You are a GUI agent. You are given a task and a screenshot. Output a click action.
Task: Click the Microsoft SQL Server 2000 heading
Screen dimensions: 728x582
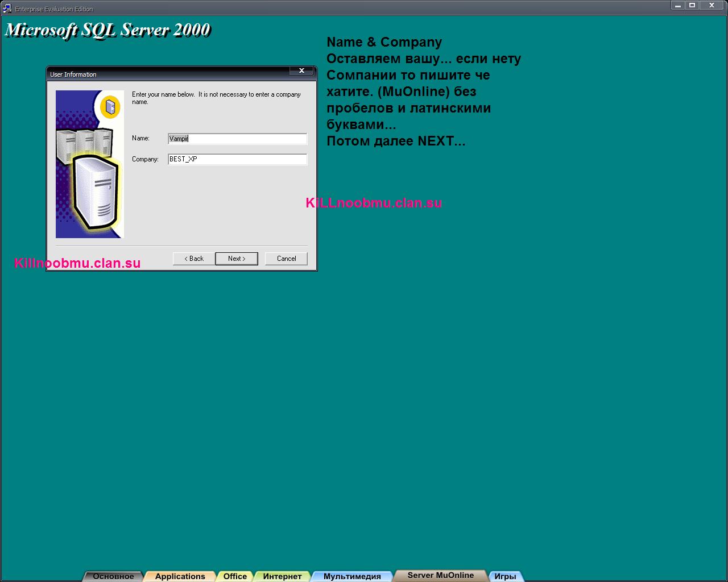107,30
